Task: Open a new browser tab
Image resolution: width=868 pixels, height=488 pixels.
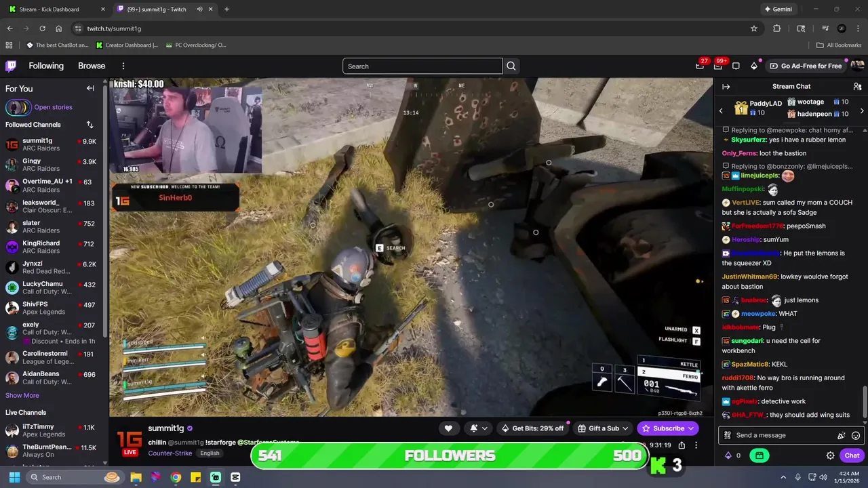Action: 226,9
